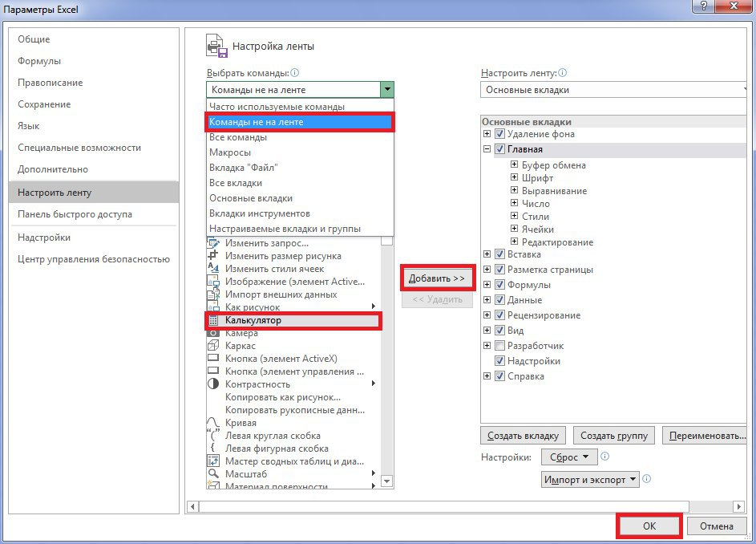Click the wireframe cube icon beside Каркас
The height and width of the screenshot is (544, 756).
[x=213, y=346]
